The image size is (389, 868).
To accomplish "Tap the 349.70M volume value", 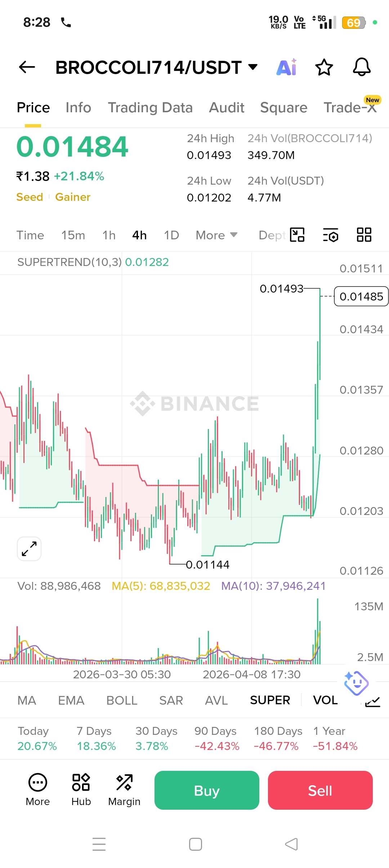I will [271, 155].
